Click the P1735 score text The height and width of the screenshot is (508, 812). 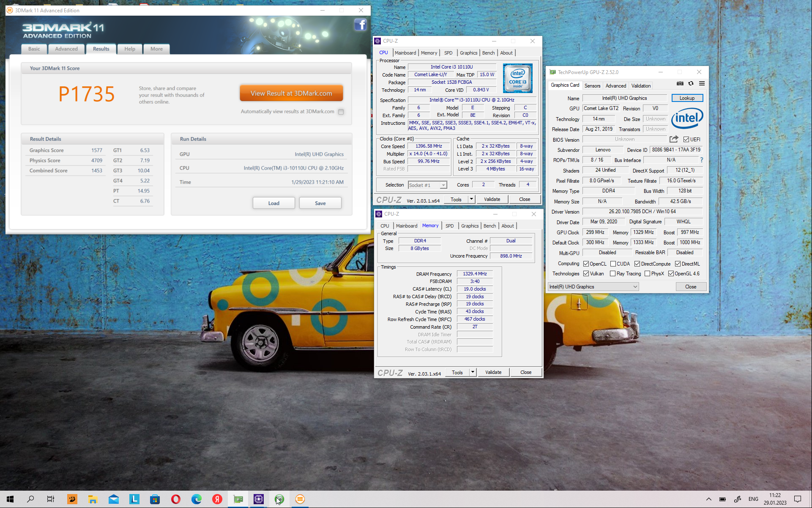pyautogui.click(x=87, y=94)
